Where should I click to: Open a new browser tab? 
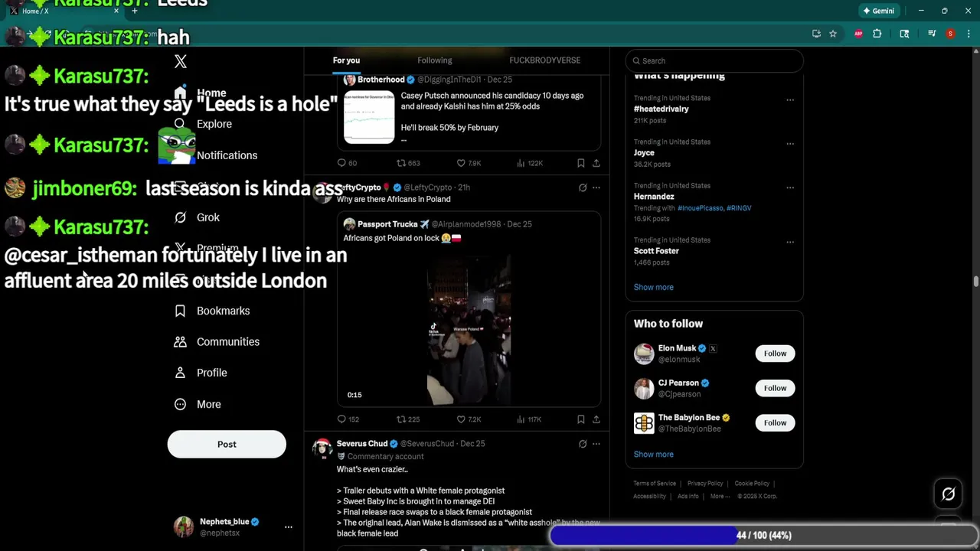[135, 11]
